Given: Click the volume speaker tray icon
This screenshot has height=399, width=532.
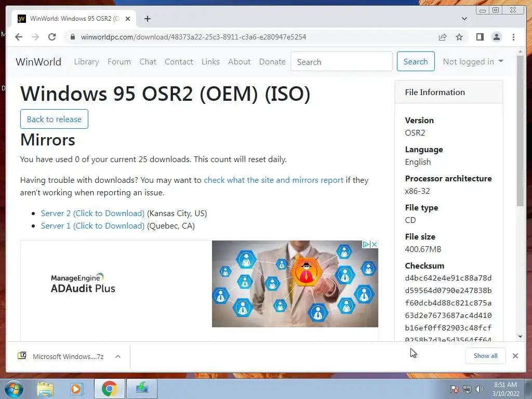Looking at the screenshot, I should pos(480,389).
